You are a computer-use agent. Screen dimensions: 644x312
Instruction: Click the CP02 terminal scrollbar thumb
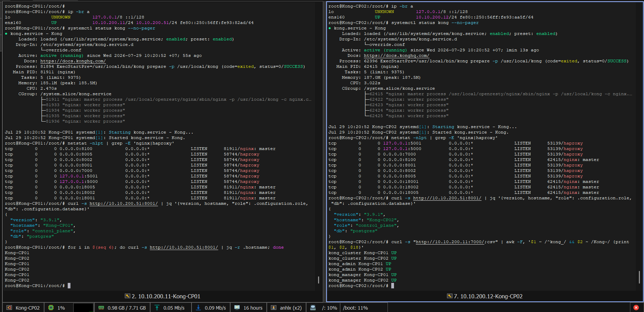[639, 277]
